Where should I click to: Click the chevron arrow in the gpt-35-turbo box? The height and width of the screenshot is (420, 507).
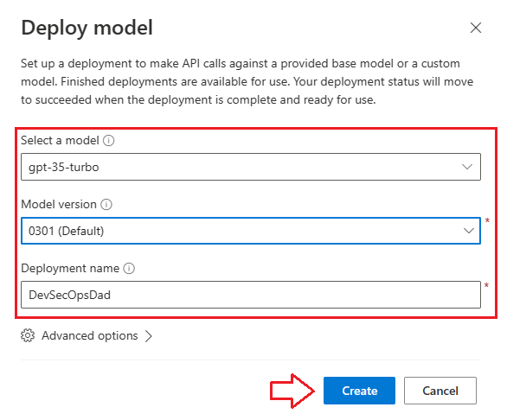[x=467, y=167]
